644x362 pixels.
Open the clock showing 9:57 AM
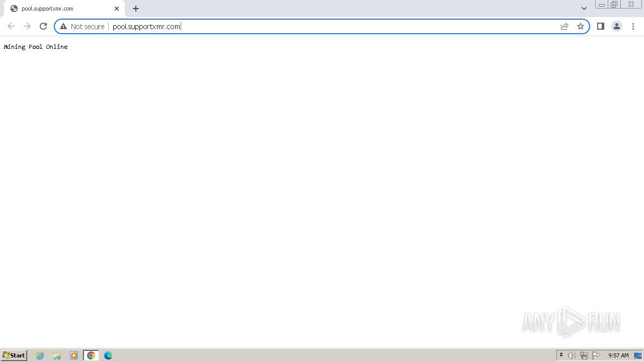click(x=618, y=355)
